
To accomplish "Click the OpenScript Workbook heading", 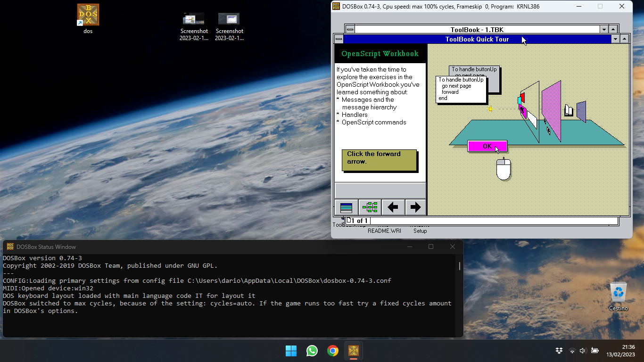I will click(380, 54).
